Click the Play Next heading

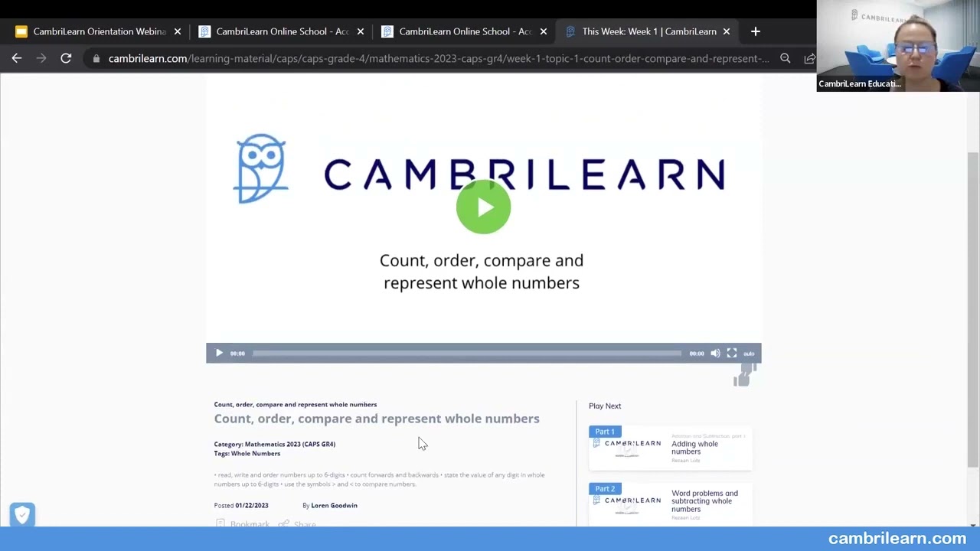coord(605,406)
